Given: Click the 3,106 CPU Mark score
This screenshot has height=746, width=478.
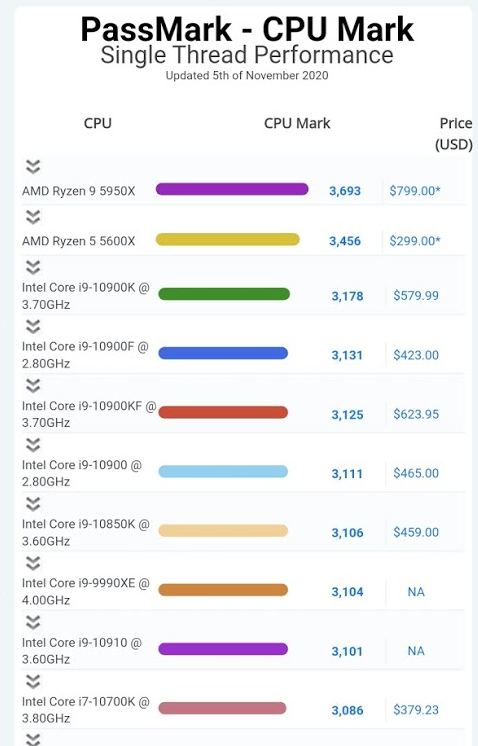Looking at the screenshot, I should [347, 533].
